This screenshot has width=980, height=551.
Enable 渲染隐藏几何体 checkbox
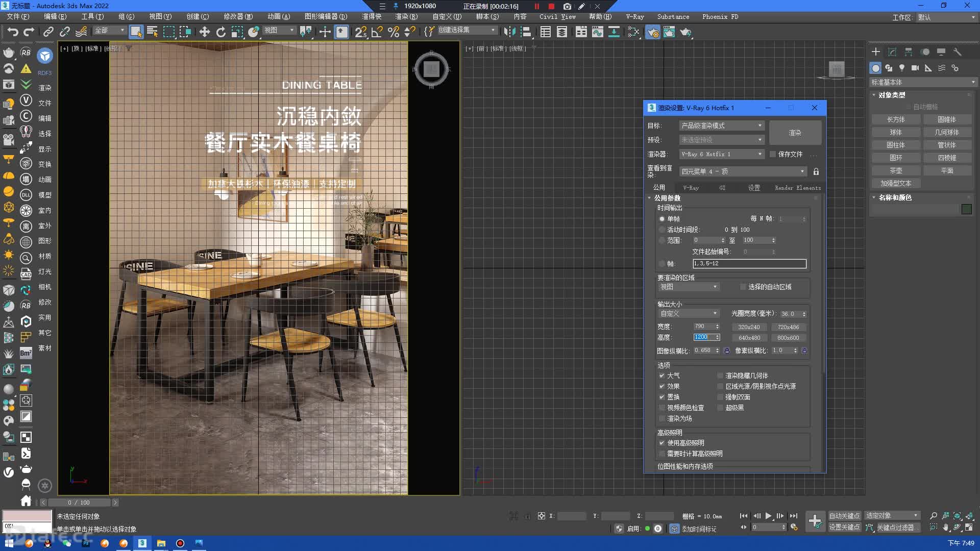721,375
